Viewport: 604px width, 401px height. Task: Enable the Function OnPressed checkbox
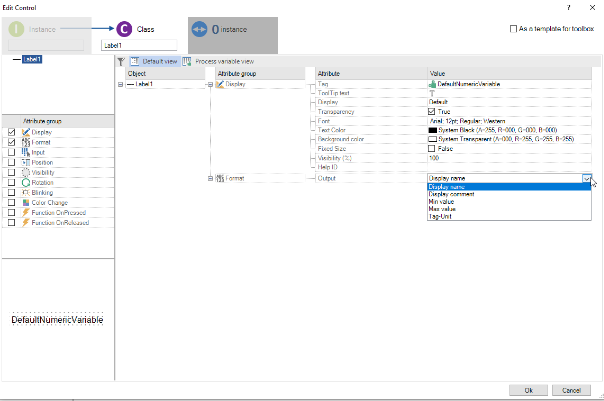(12, 212)
